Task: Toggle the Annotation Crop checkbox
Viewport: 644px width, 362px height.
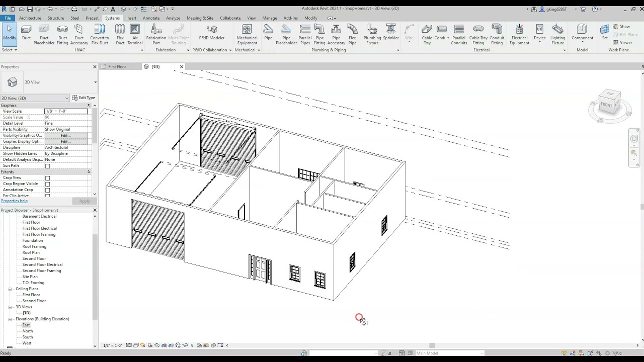Action: pyautogui.click(x=47, y=190)
